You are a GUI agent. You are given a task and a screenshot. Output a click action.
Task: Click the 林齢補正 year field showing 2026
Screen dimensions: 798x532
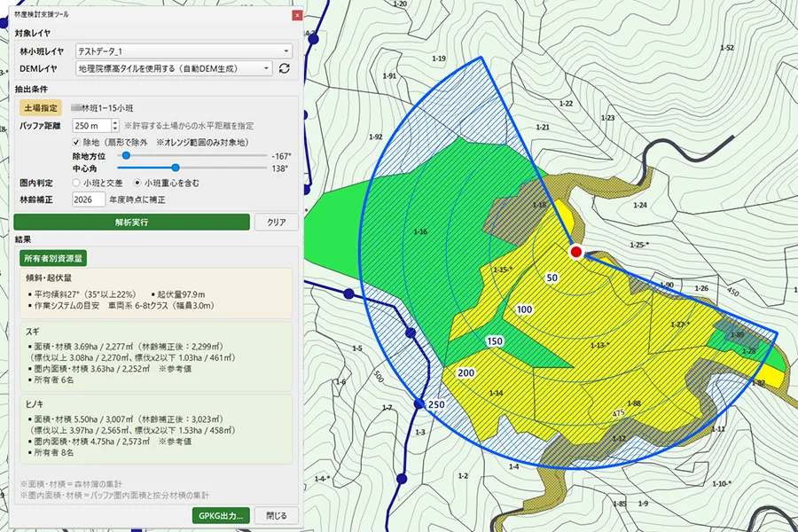pyautogui.click(x=89, y=199)
